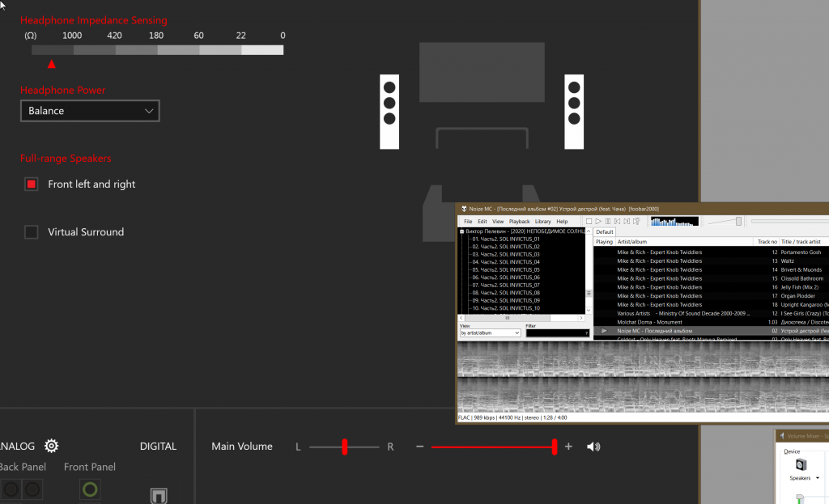Click the impedance sensing scale bar

pyautogui.click(x=158, y=50)
